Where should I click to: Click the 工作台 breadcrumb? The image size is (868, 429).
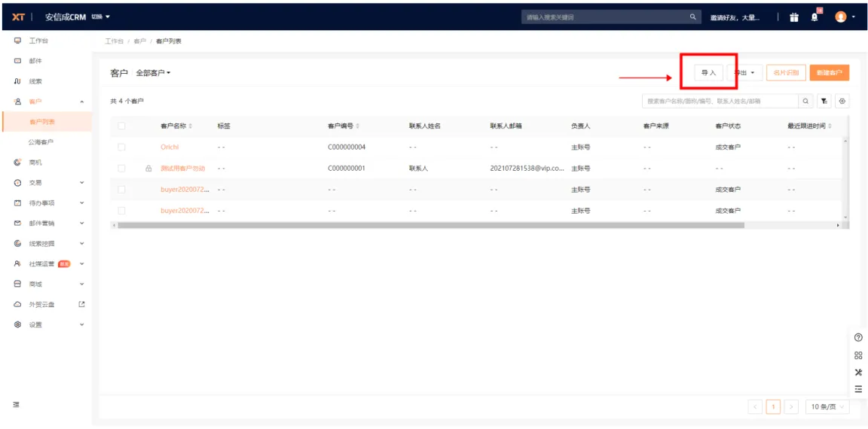point(114,41)
